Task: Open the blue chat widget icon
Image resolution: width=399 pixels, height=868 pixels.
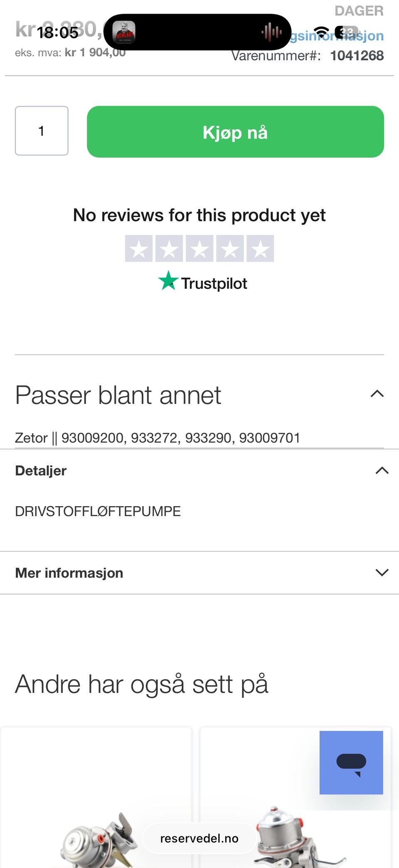Action: tap(351, 762)
